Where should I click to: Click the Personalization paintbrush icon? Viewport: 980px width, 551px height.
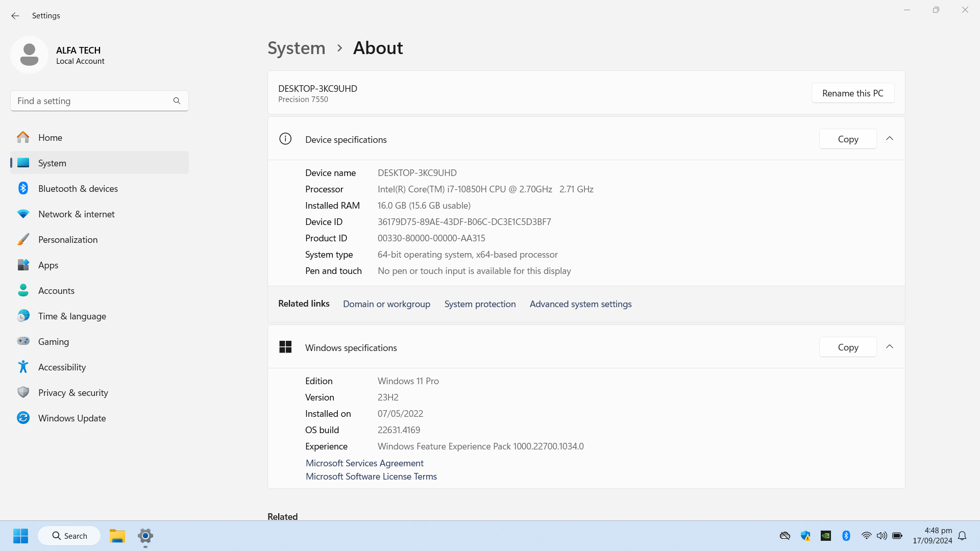click(23, 239)
